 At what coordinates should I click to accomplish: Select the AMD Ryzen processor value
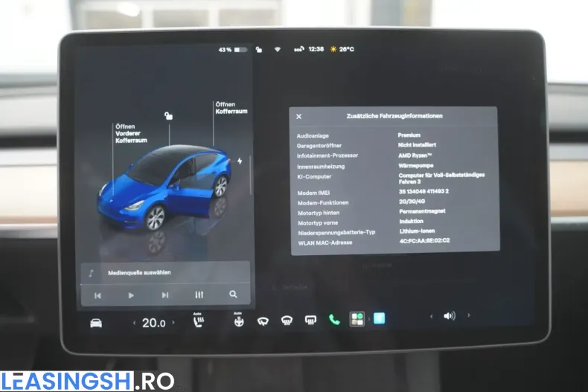tap(415, 155)
